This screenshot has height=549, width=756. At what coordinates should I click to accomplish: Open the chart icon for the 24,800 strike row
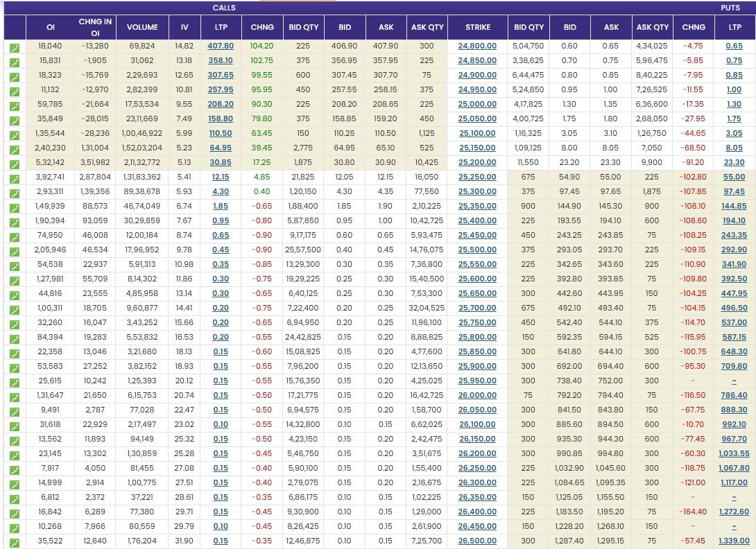tap(15, 46)
